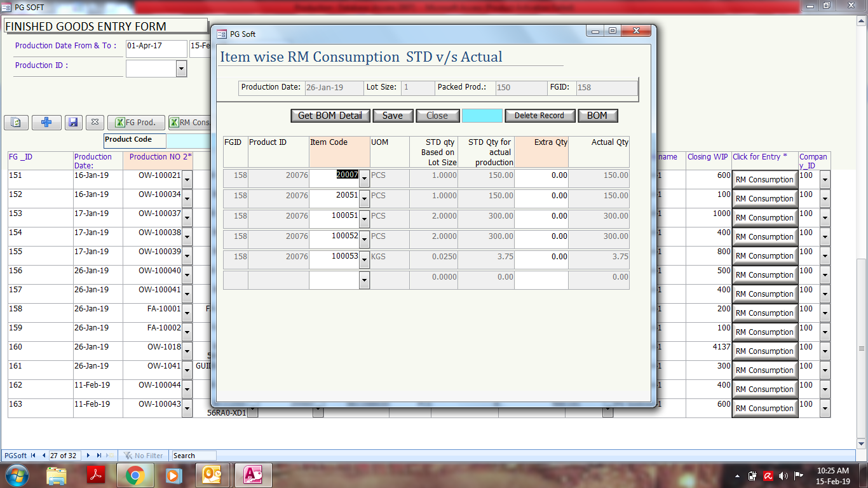This screenshot has width=868, height=488.
Task: Go to previous record in navigation bar
Action: (44, 456)
